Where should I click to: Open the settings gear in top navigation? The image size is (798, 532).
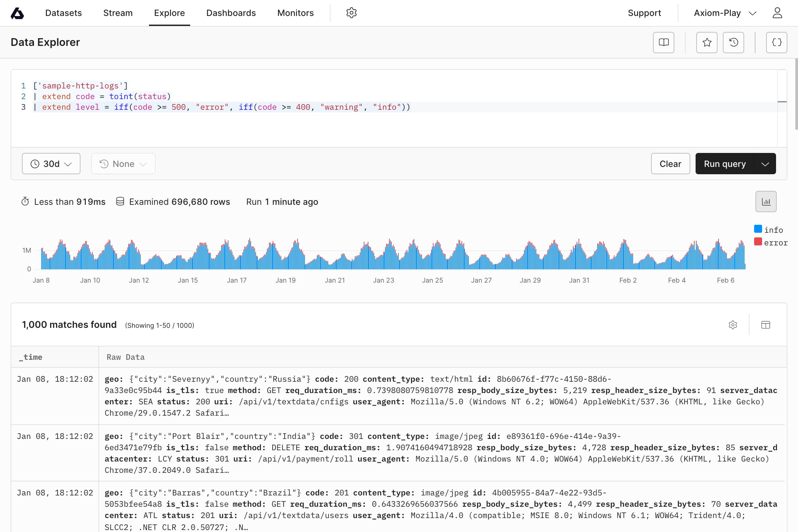point(351,13)
